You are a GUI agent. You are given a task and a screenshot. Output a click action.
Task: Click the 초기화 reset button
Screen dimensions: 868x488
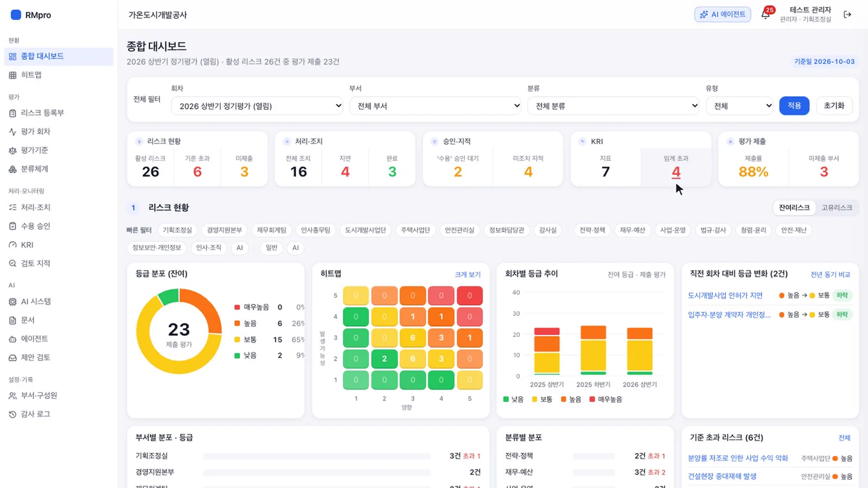tap(834, 106)
